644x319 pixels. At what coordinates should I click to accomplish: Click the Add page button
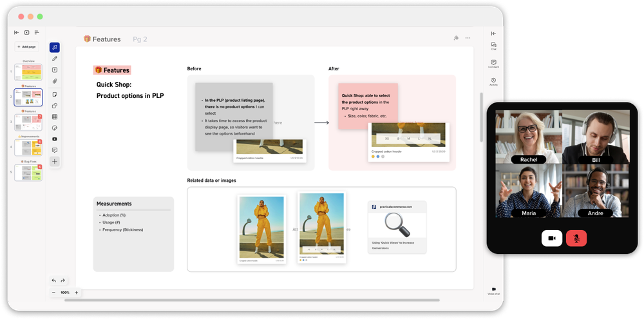26,47
